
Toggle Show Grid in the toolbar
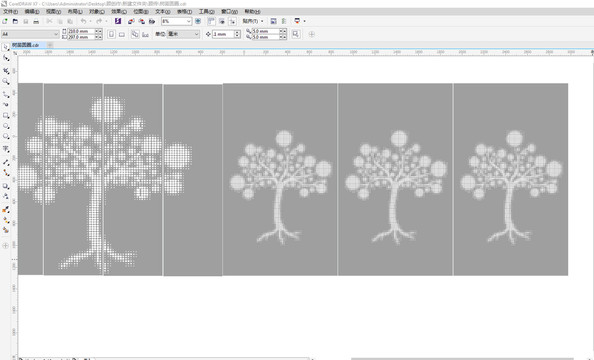(222, 21)
